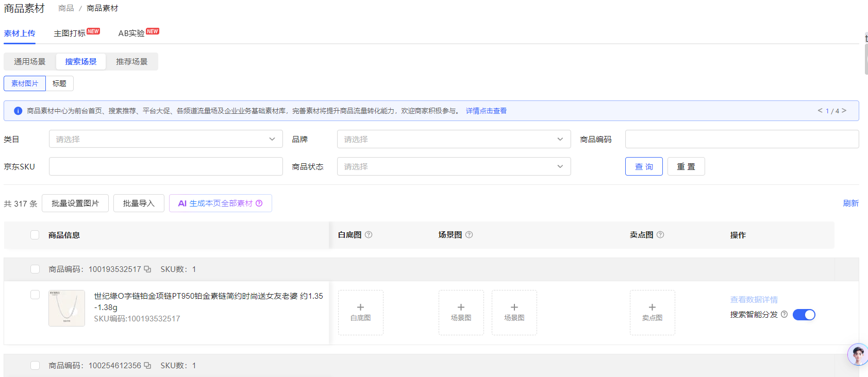Click help icon beside 搜索智能分发
This screenshot has width=868, height=377.
(784, 314)
